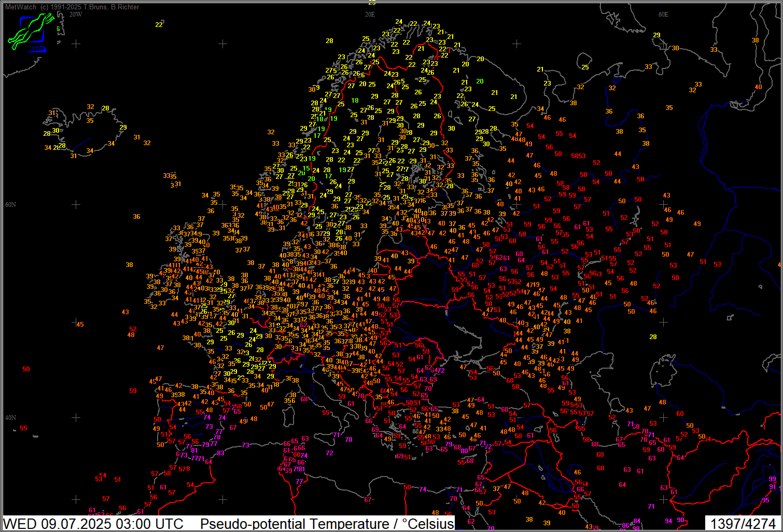Click the 40N latitude label
Viewport: 783px width, 532px height.
(10, 418)
